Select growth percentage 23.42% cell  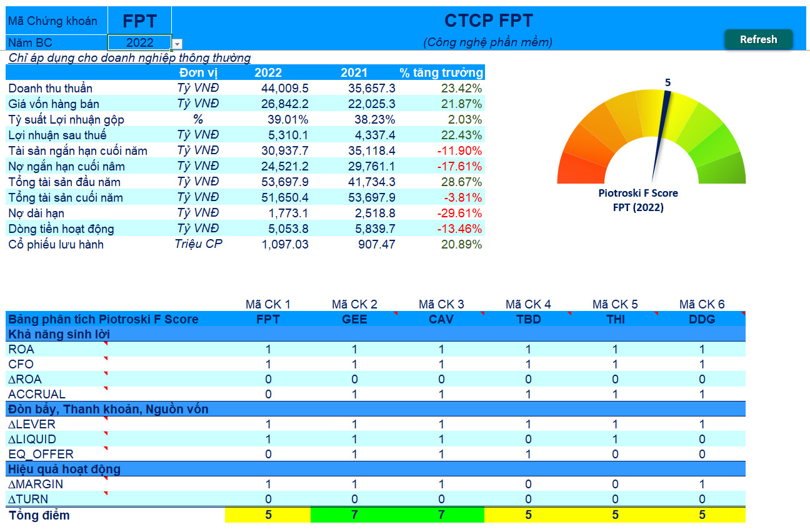tap(462, 88)
